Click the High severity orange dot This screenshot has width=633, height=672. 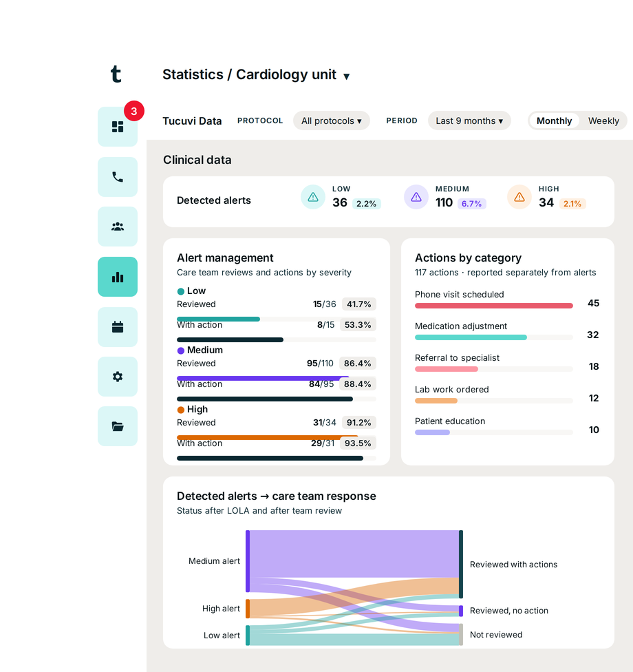point(181,410)
